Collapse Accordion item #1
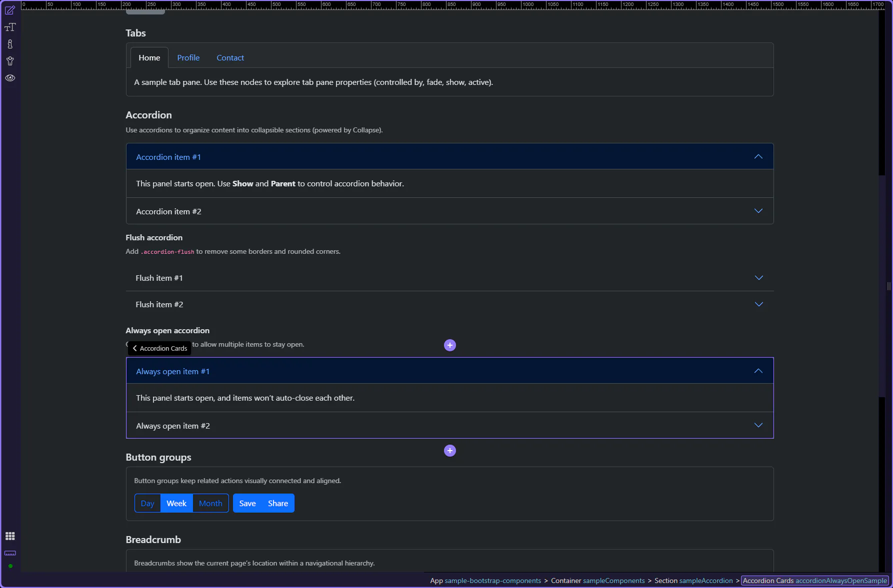 (758, 157)
